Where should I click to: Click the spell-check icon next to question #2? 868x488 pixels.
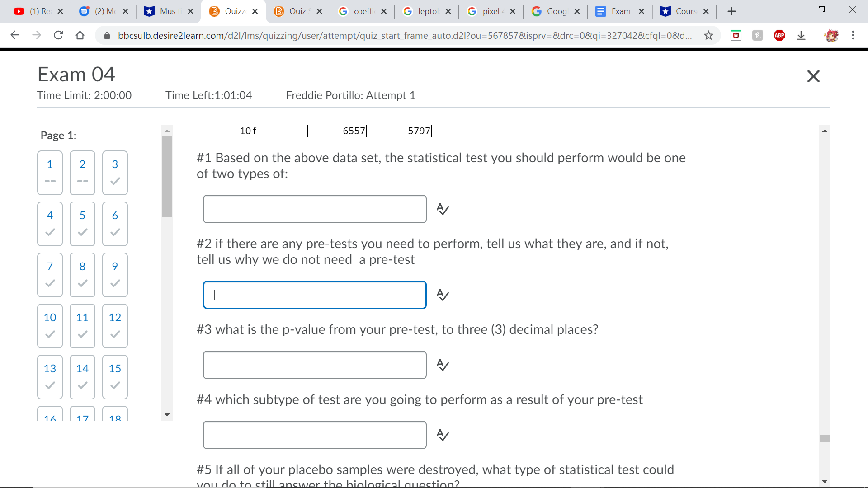pyautogui.click(x=442, y=294)
